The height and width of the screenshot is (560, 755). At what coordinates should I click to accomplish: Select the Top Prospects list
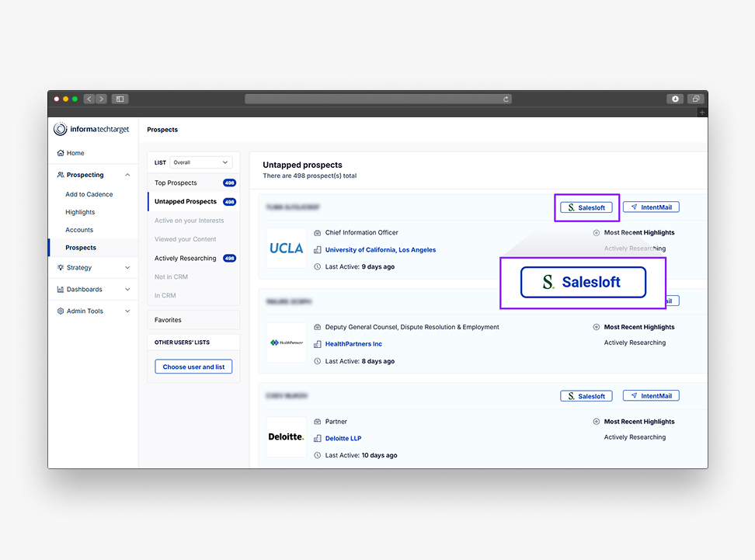point(176,183)
